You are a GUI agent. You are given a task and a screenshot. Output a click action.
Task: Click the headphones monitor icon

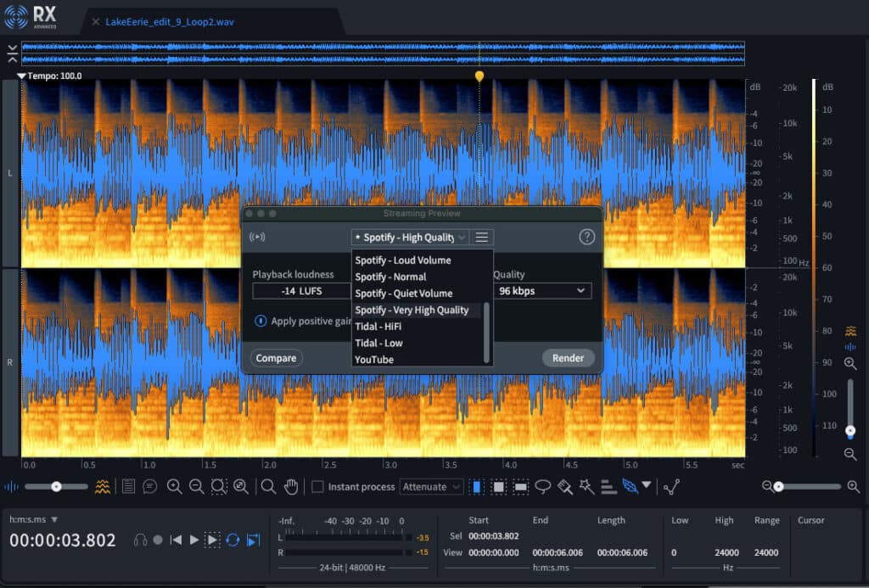tap(141, 540)
